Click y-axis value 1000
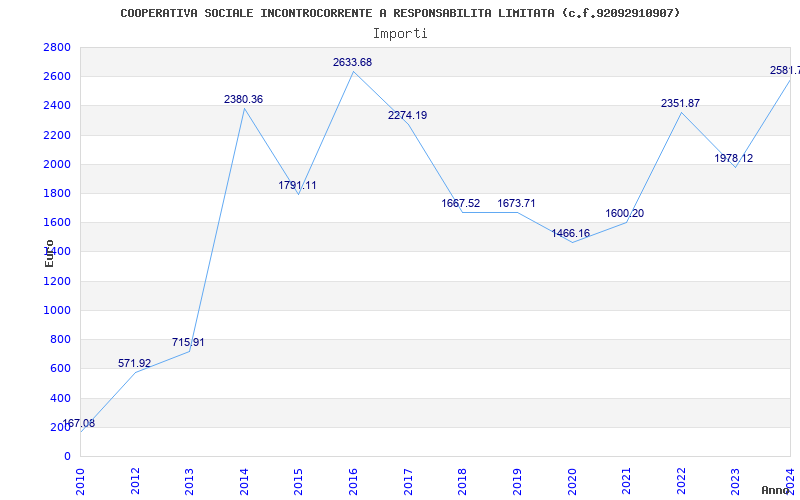The height and width of the screenshot is (500, 800). click(x=57, y=310)
